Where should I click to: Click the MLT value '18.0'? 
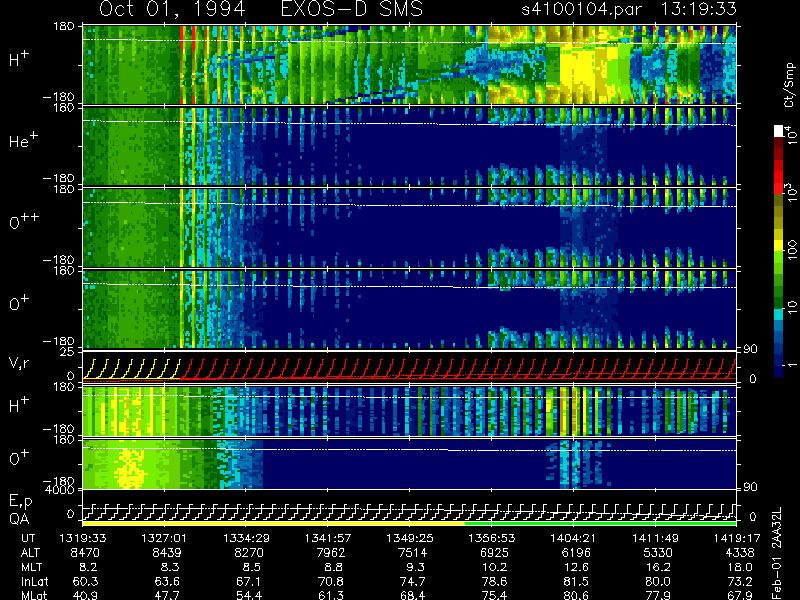click(740, 567)
